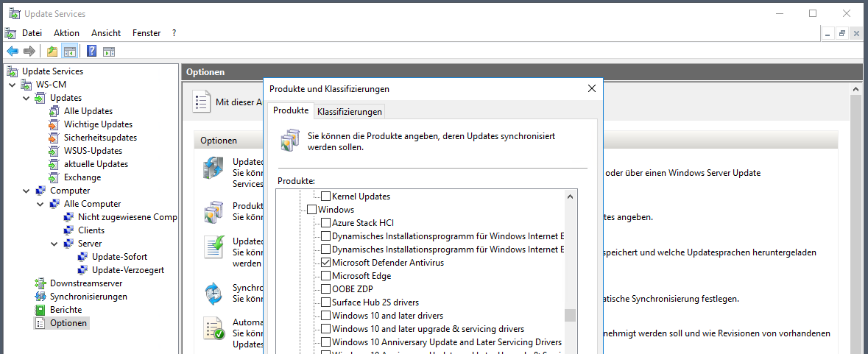Check first Dynamisches Installationsprogramm für Windows Internet checkbox
This screenshot has width=868, height=354.
[325, 236]
